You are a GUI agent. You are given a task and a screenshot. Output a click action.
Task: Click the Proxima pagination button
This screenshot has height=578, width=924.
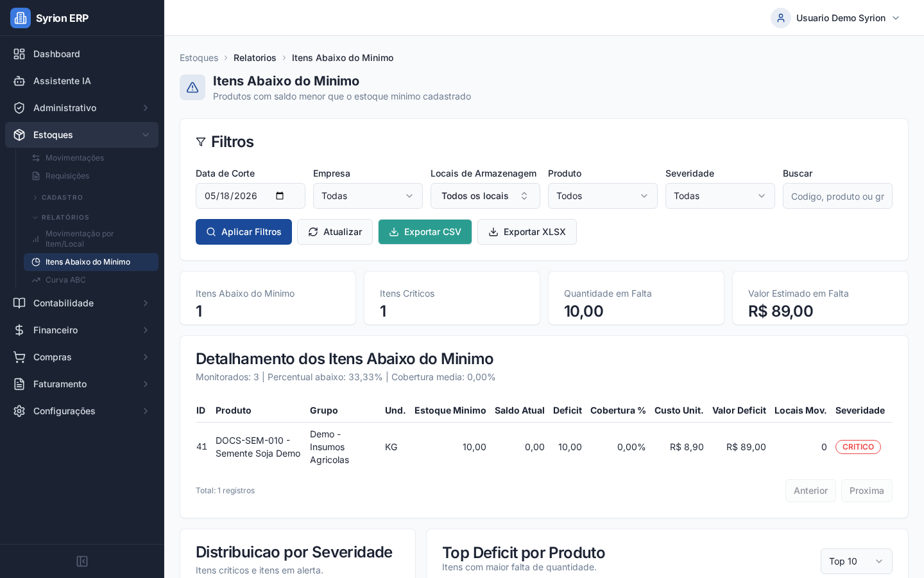[867, 491]
